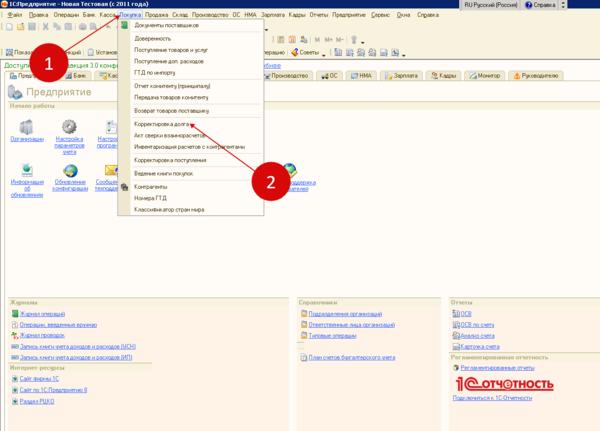The width and height of the screenshot is (600, 431).
Task: Click the Save toolbar icon
Action: [32, 26]
